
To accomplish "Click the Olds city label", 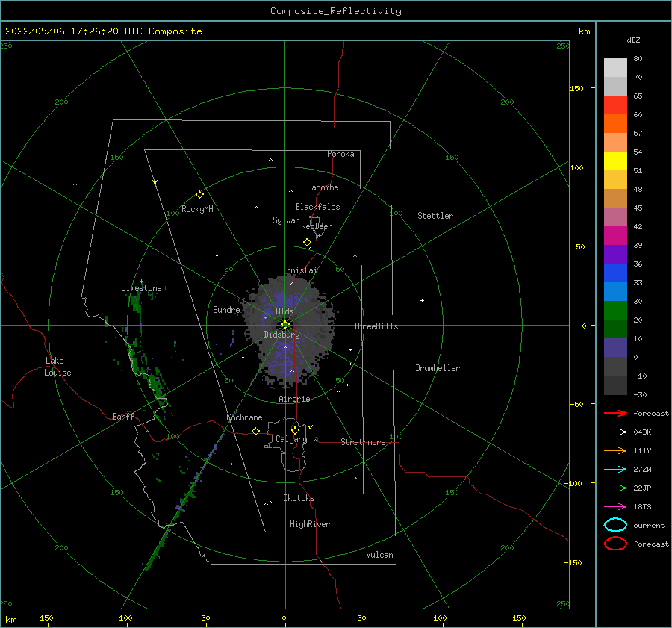I will pyautogui.click(x=284, y=311).
